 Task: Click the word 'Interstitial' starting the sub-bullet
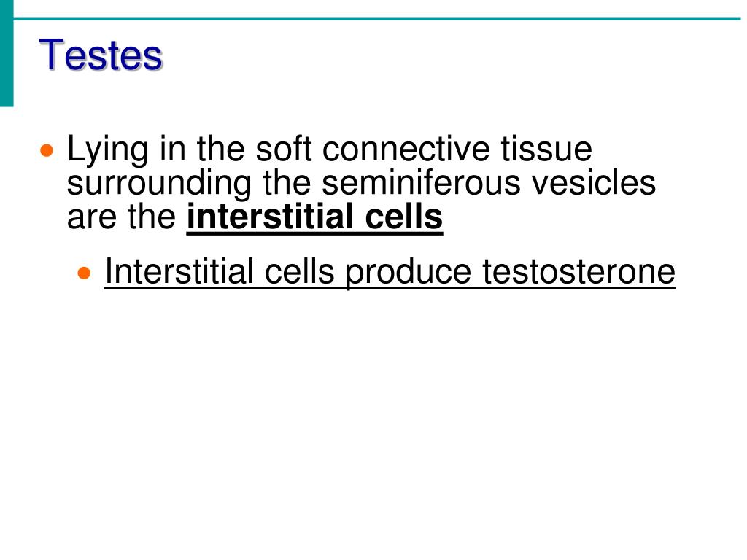179,271
